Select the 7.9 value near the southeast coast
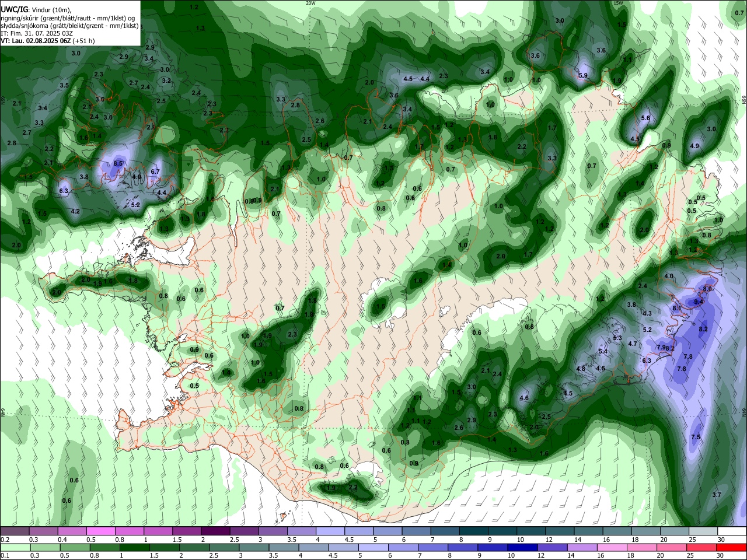 coord(661,348)
